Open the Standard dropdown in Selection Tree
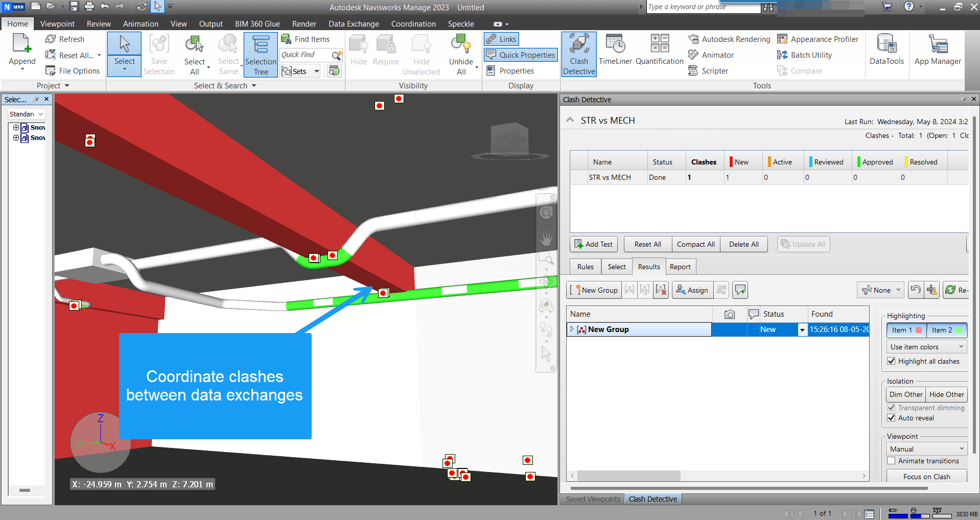980x520 pixels. 27,114
